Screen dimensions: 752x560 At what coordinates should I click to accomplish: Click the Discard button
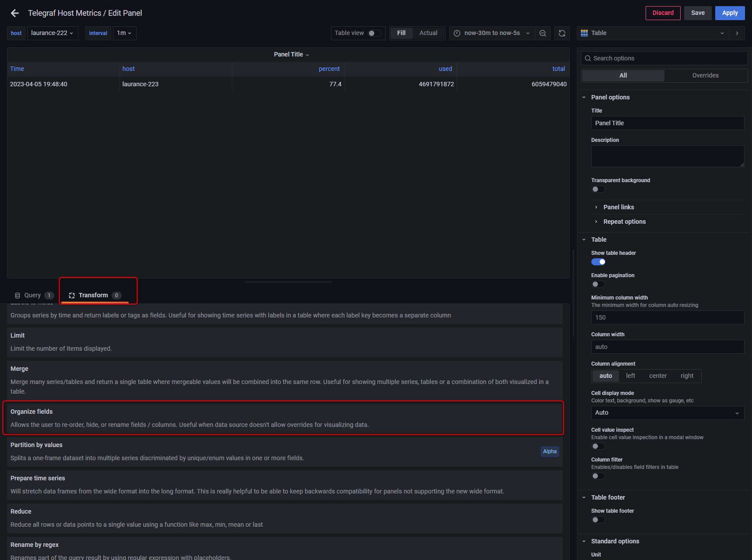point(663,13)
